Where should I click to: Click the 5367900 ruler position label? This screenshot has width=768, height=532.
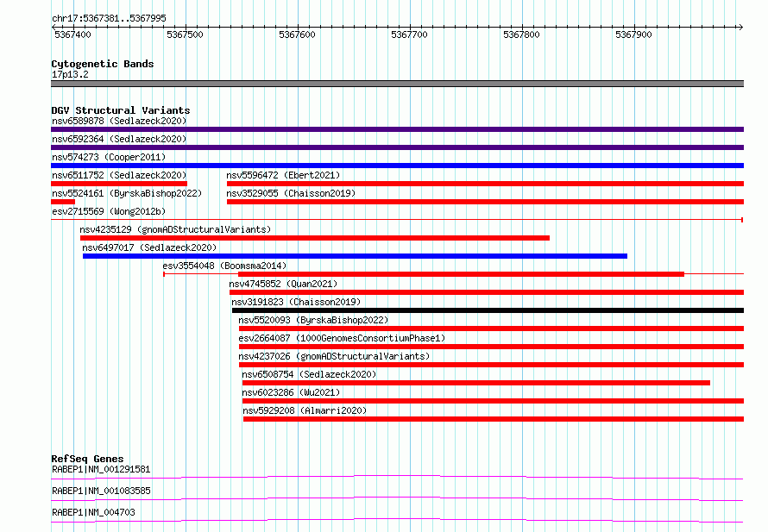(633, 34)
